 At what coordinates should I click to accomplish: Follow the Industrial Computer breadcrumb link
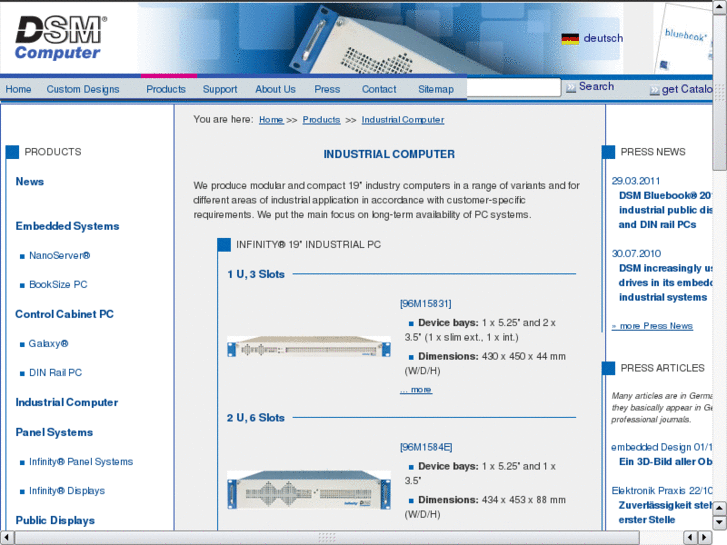pyautogui.click(x=402, y=120)
